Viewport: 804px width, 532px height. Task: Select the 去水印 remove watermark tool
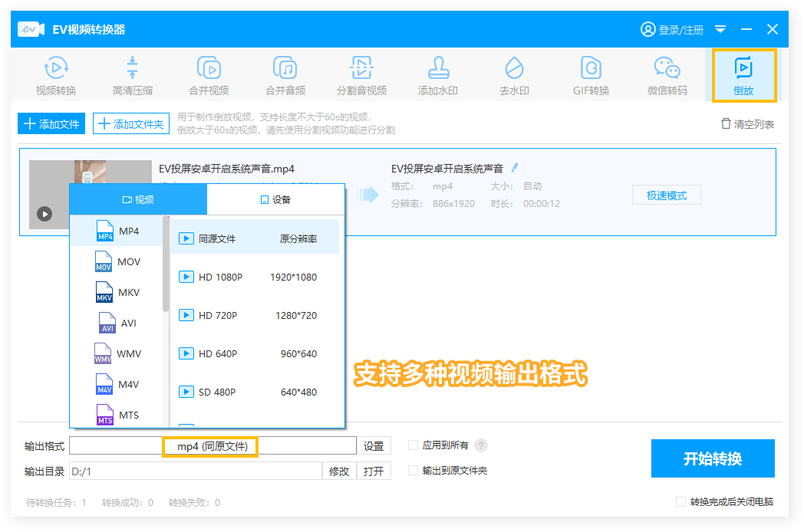[x=514, y=76]
